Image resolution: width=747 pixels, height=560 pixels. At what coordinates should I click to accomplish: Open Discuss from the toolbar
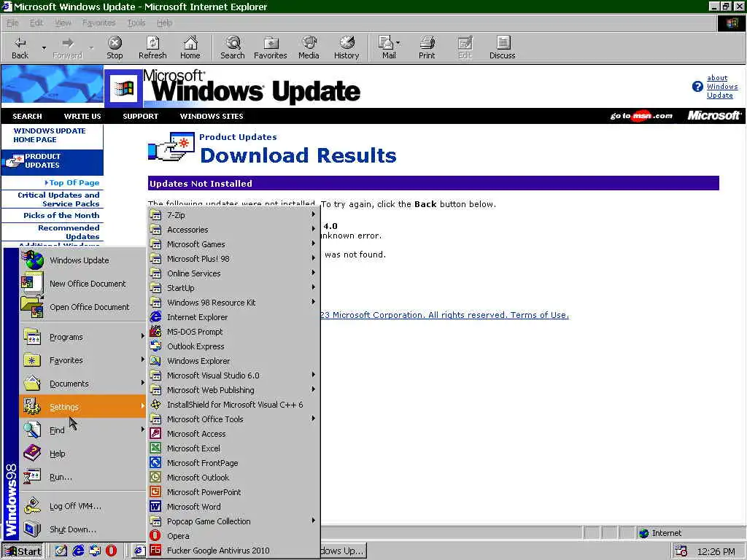click(x=502, y=47)
